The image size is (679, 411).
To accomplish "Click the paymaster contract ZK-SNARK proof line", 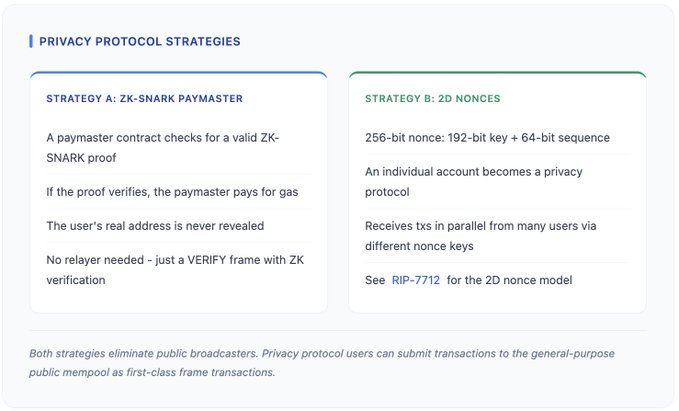I will (x=162, y=146).
